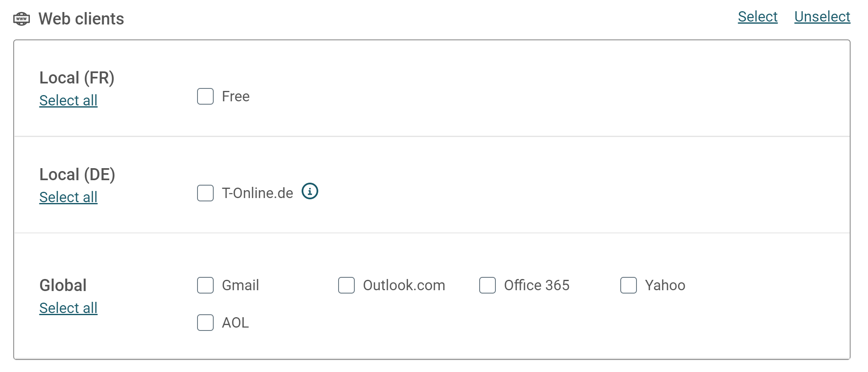868x372 pixels.
Task: Click the Unselect link for Web clients
Action: (x=822, y=17)
